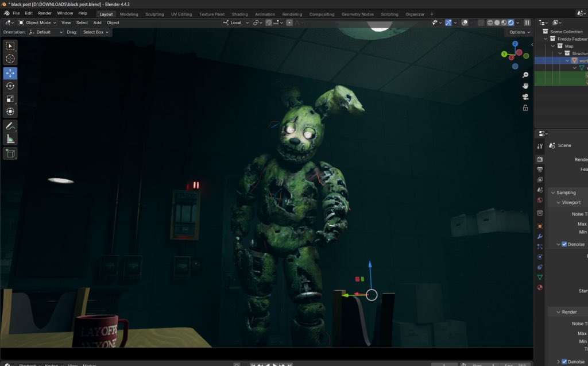Toggle the Render Denoise checkbox
The width and height of the screenshot is (588, 366).
[564, 361]
